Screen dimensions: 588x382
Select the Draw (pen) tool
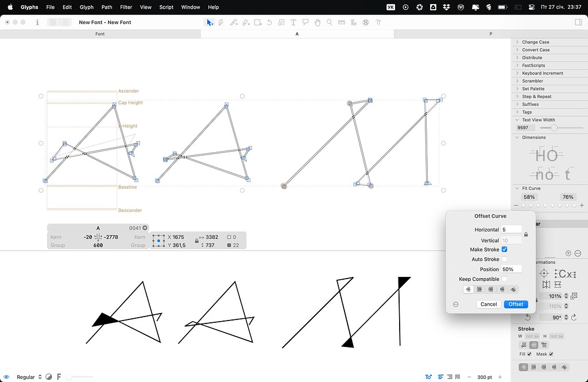pyautogui.click(x=221, y=22)
